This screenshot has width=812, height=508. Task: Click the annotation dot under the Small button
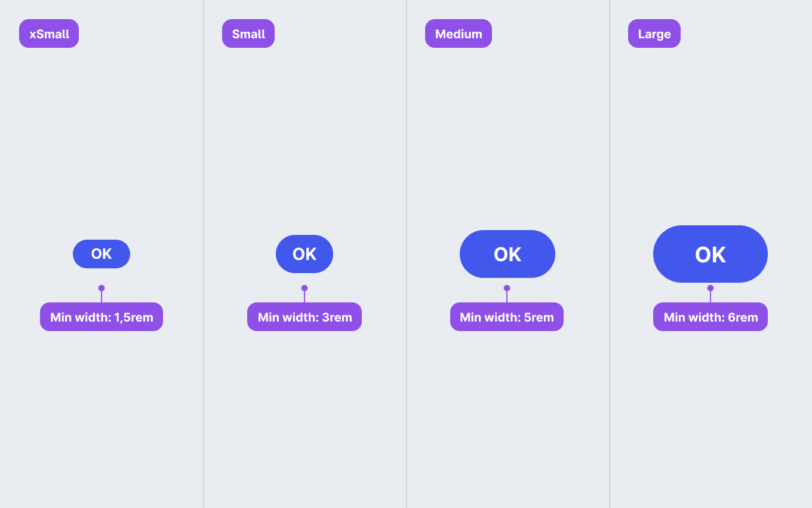[304, 288]
